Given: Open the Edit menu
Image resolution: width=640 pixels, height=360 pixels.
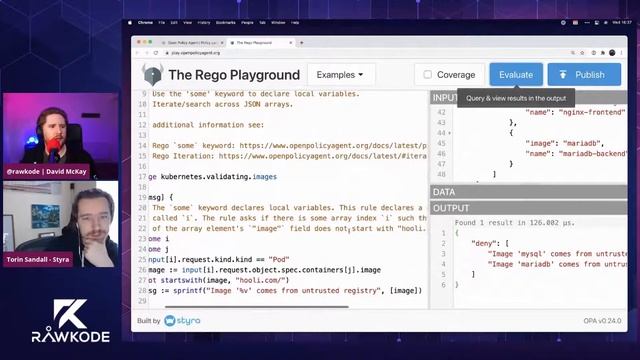Looking at the screenshot, I should tap(174, 23).
